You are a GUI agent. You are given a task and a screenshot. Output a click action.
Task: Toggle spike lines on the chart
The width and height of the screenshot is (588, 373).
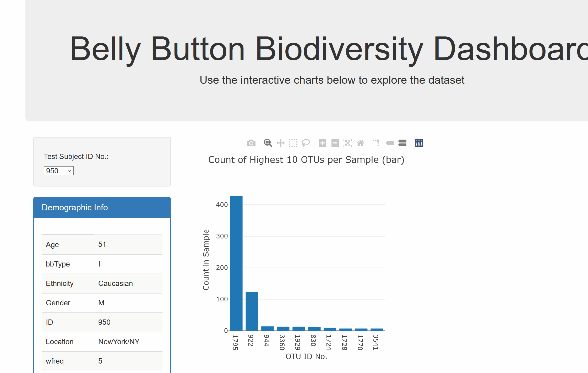click(376, 143)
